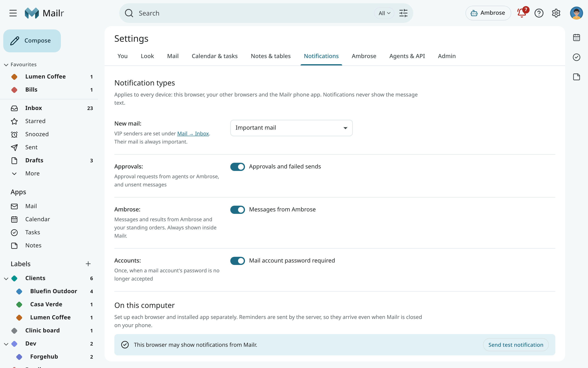Open the tasks side panel checkmark icon
This screenshot has width=588, height=368.
pyautogui.click(x=576, y=57)
